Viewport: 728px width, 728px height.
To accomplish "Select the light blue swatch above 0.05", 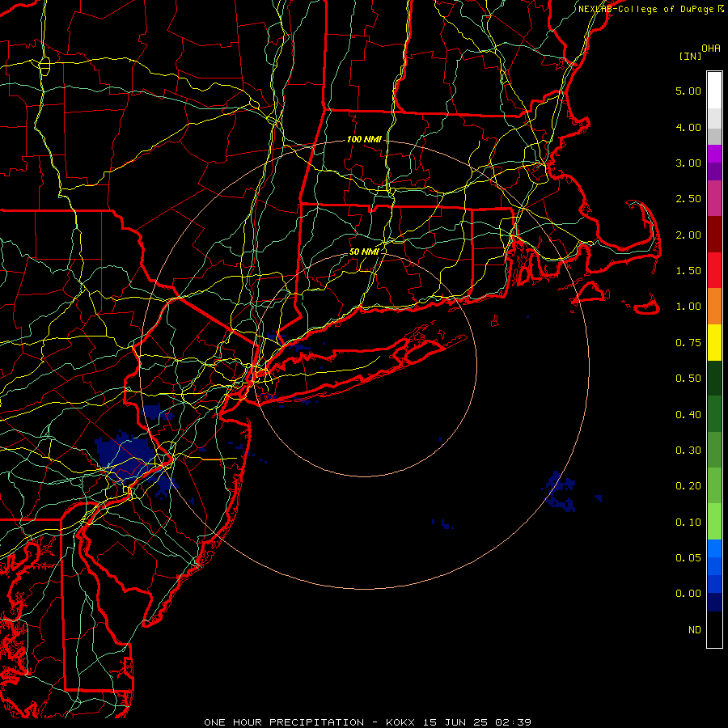I will point(714,548).
